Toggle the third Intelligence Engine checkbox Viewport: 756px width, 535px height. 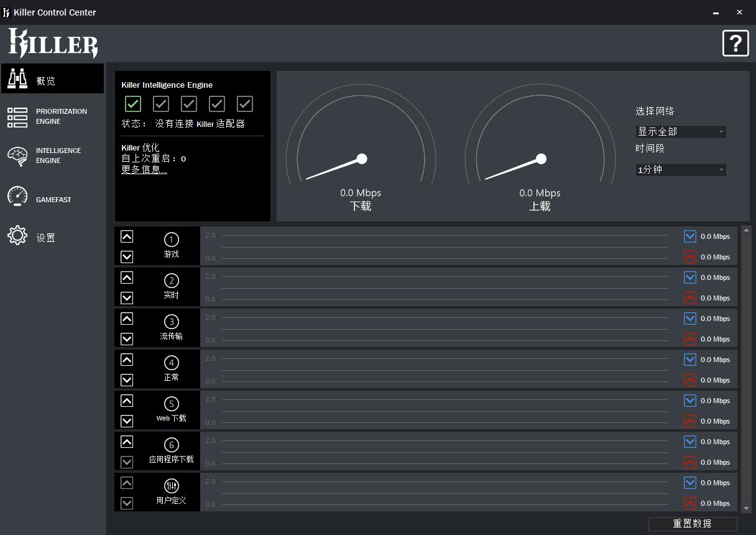pos(189,104)
